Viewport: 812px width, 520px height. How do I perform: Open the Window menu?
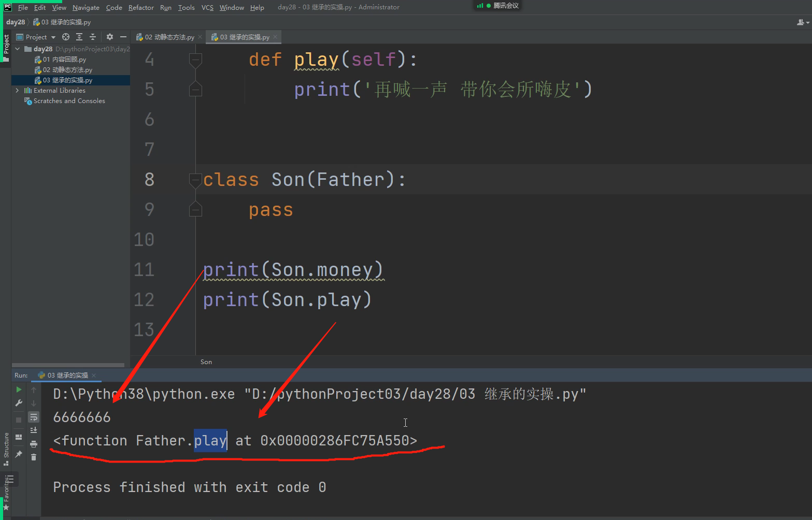(232, 7)
